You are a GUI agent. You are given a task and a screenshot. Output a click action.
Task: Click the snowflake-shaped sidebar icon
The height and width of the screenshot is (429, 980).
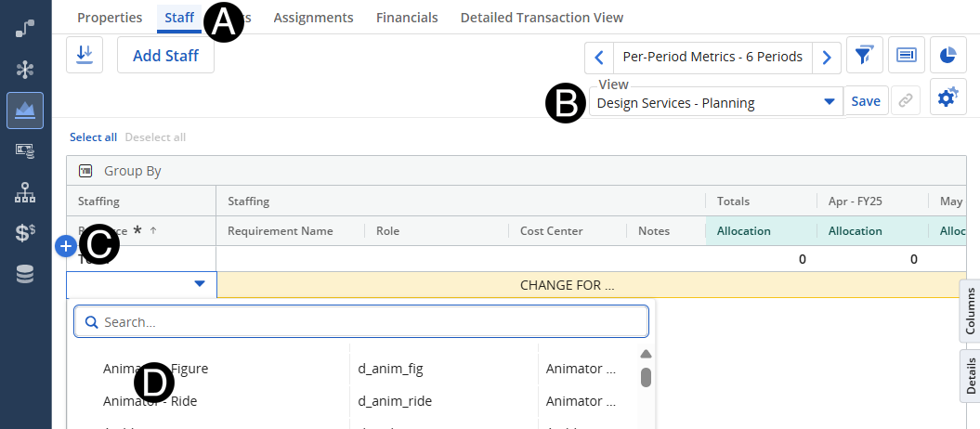pos(25,70)
